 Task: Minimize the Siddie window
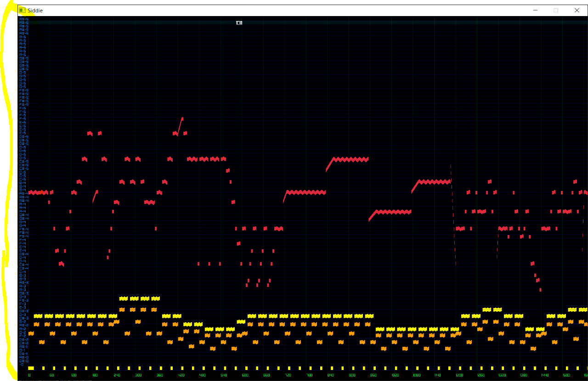(535, 10)
